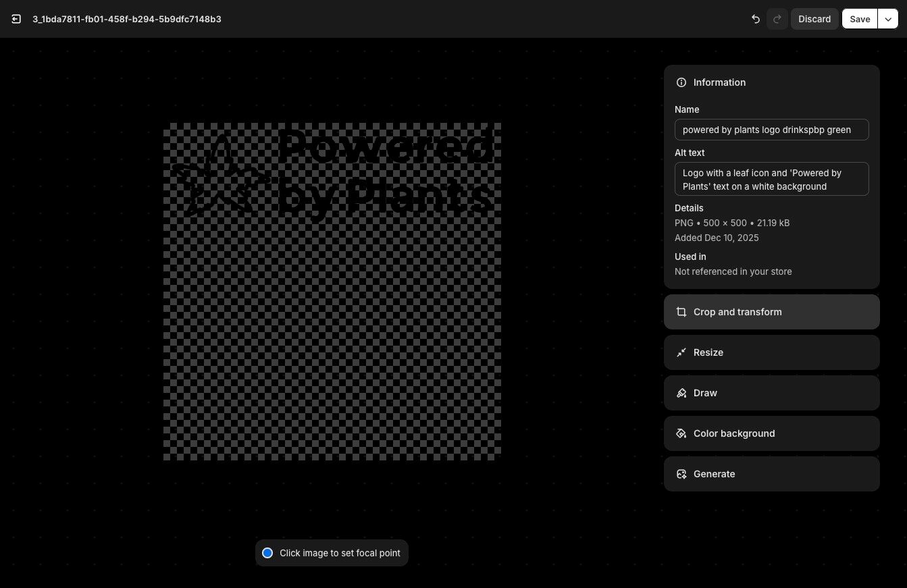907x588 pixels.
Task: Open the Resize tool using its arrows icon
Action: (681, 352)
